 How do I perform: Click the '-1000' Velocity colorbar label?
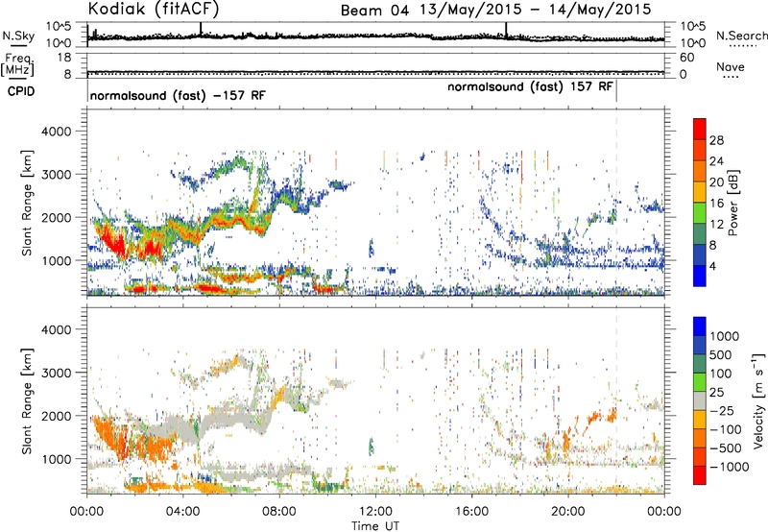point(729,467)
